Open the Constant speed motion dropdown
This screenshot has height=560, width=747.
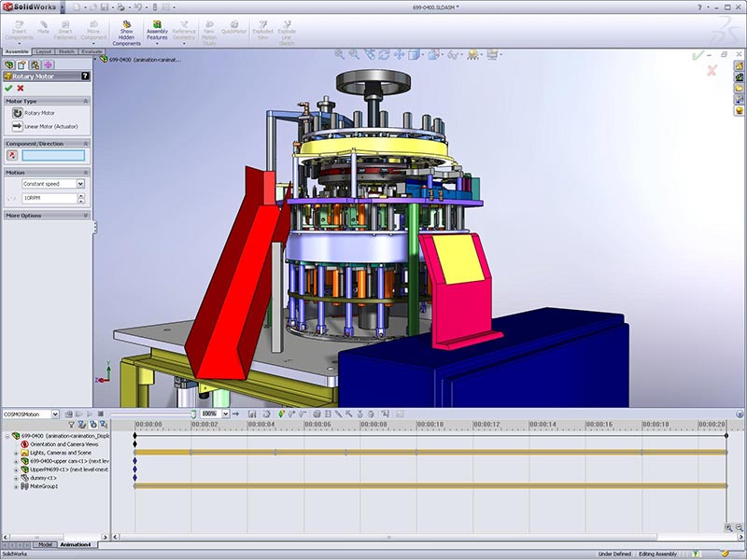pos(80,184)
